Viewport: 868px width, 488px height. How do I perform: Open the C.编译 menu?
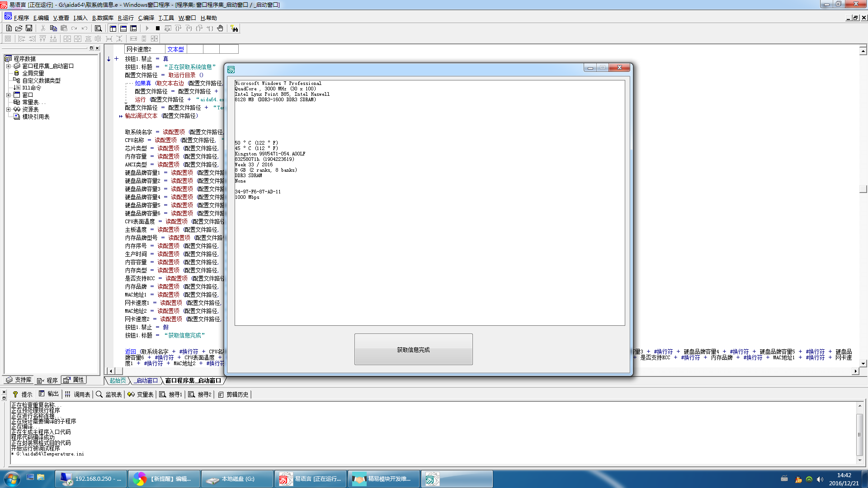146,18
